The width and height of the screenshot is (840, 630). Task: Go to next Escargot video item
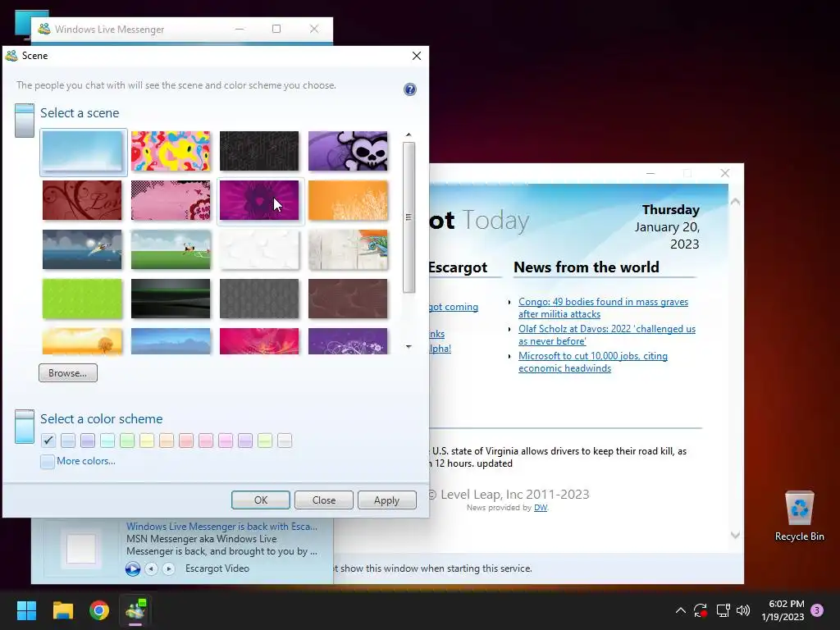click(168, 568)
